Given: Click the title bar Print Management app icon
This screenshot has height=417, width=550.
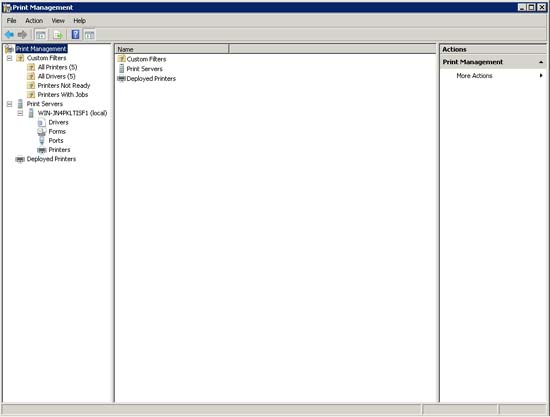Looking at the screenshot, I should [x=7, y=7].
